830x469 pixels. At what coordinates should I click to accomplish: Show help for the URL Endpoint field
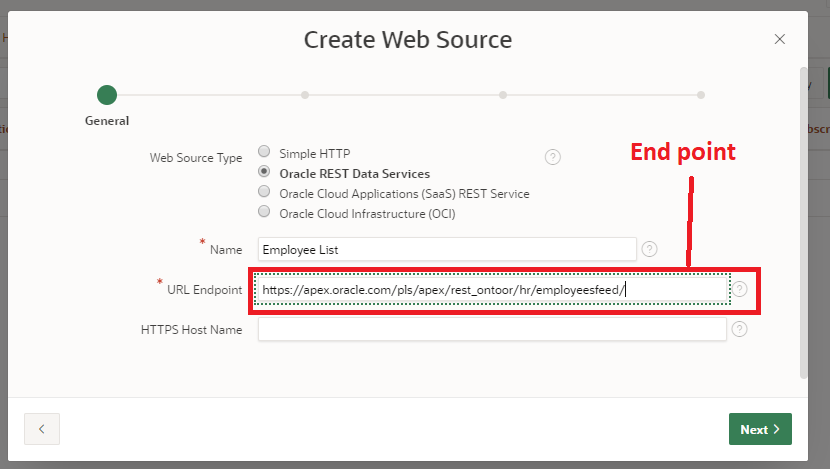(740, 289)
